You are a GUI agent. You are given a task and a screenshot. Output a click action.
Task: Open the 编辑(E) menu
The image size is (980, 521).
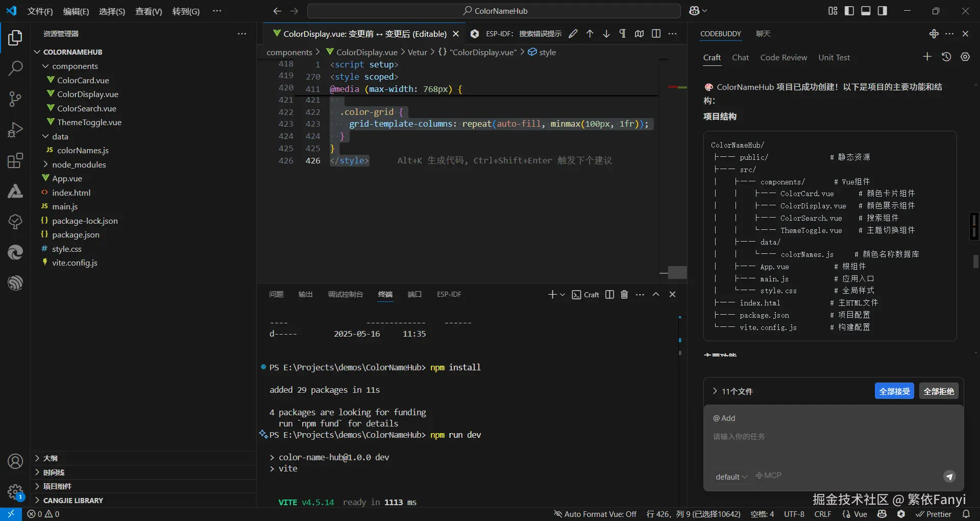tap(76, 11)
